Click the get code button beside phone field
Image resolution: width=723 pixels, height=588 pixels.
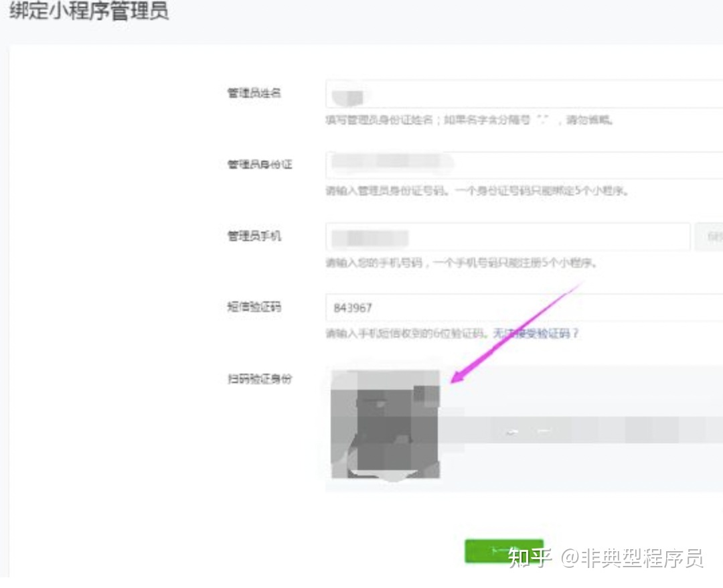coord(710,237)
